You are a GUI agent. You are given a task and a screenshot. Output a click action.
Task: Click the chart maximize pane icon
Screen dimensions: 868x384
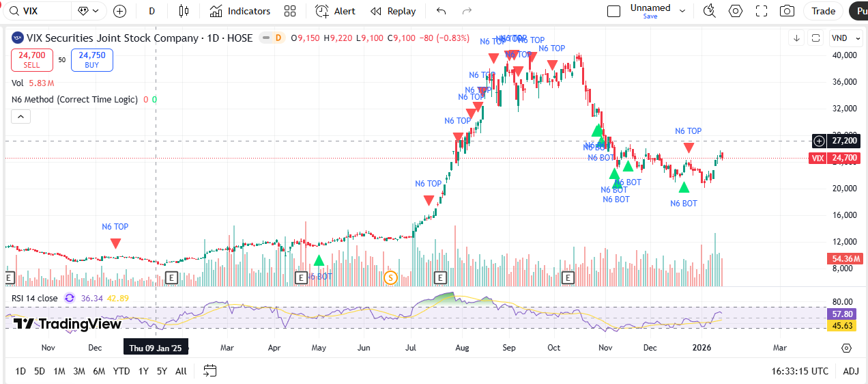815,38
